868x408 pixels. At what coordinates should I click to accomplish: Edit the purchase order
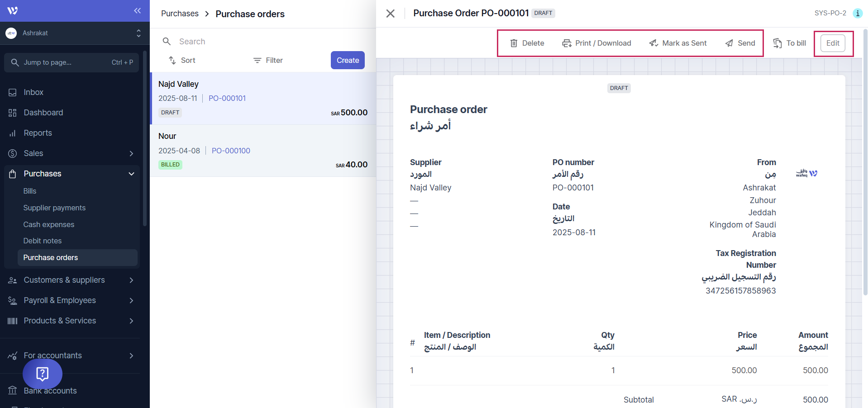(833, 43)
